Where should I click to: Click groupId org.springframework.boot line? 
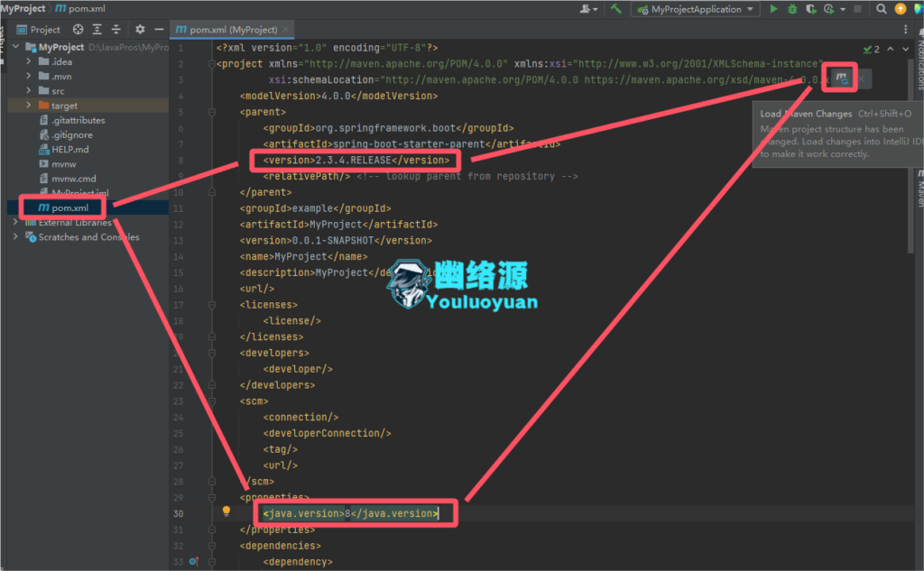[x=388, y=128]
